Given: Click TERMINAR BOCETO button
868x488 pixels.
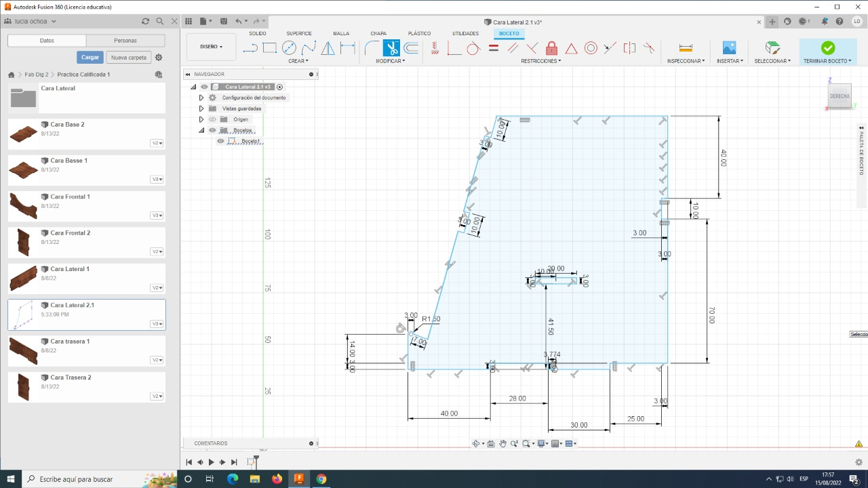Looking at the screenshot, I should pos(827,52).
